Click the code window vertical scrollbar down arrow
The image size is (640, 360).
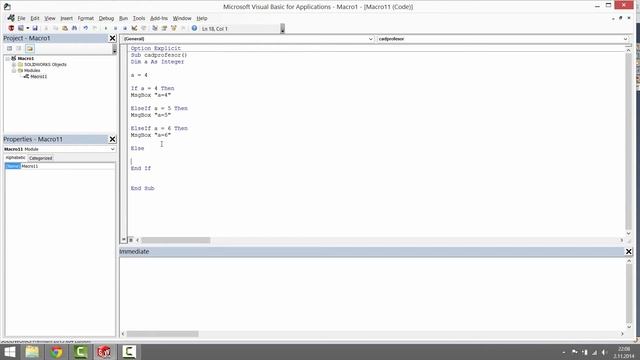pyautogui.click(x=628, y=233)
